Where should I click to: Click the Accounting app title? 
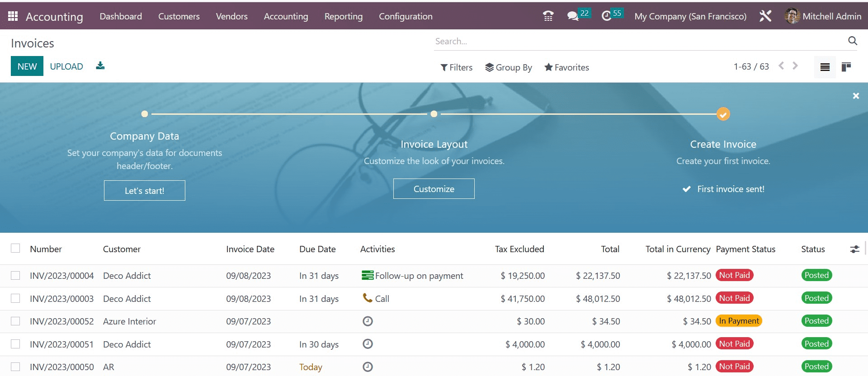(x=54, y=17)
